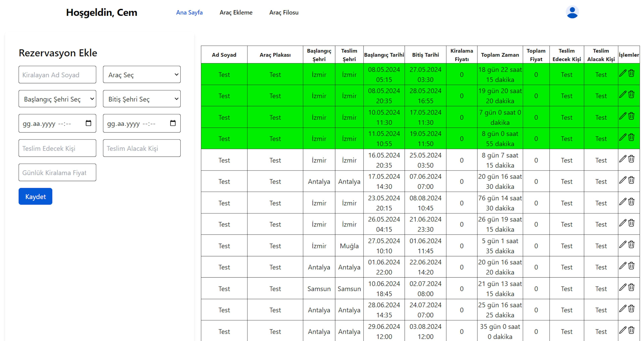Delete reservation starting 29.06.2024 12:00

(x=631, y=330)
